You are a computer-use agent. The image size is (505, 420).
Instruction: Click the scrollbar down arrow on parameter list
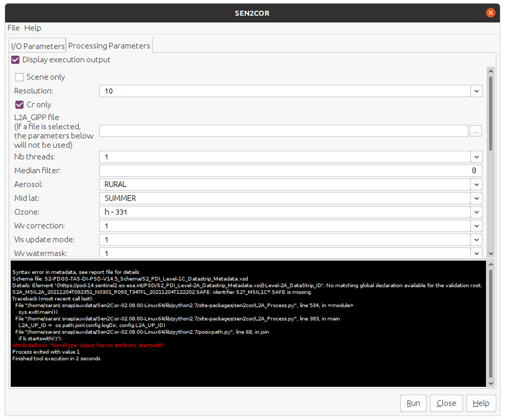[x=491, y=253]
